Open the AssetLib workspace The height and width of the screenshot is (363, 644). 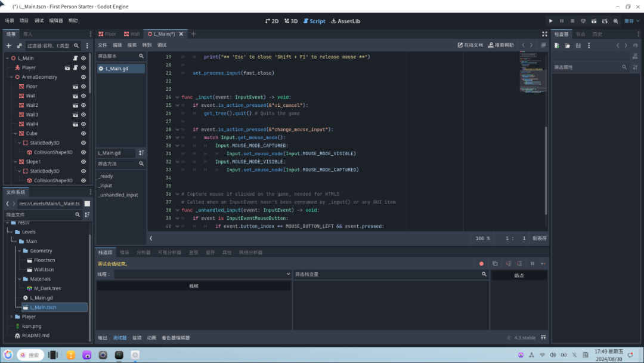(x=345, y=21)
